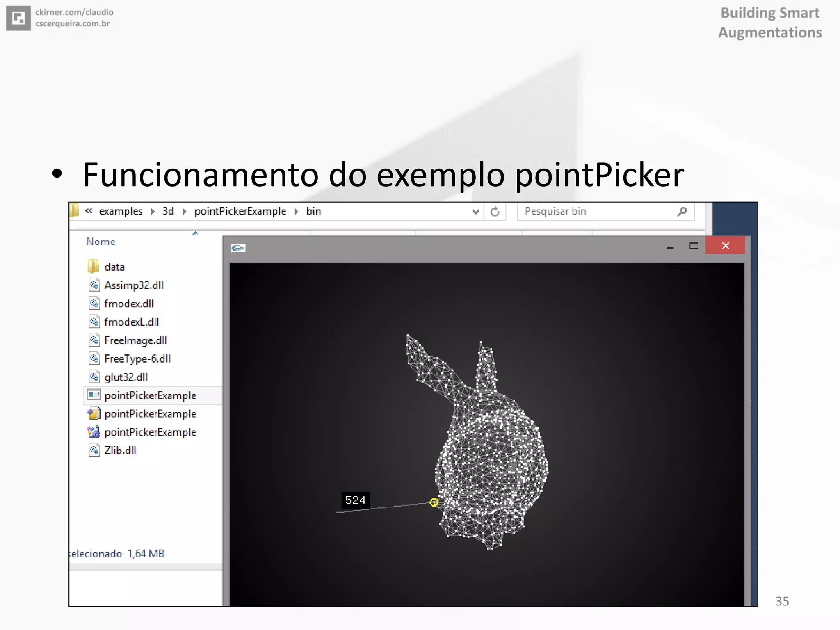Click the slide logo icon

coord(18,18)
